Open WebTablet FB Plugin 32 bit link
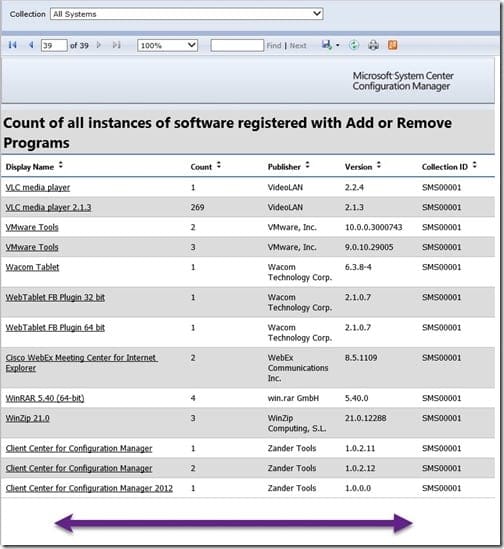 (x=55, y=298)
